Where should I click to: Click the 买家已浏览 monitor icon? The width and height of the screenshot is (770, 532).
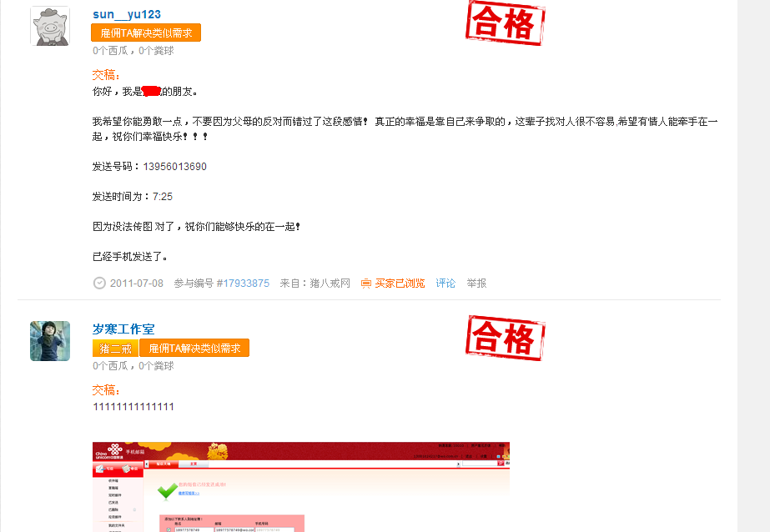click(366, 284)
